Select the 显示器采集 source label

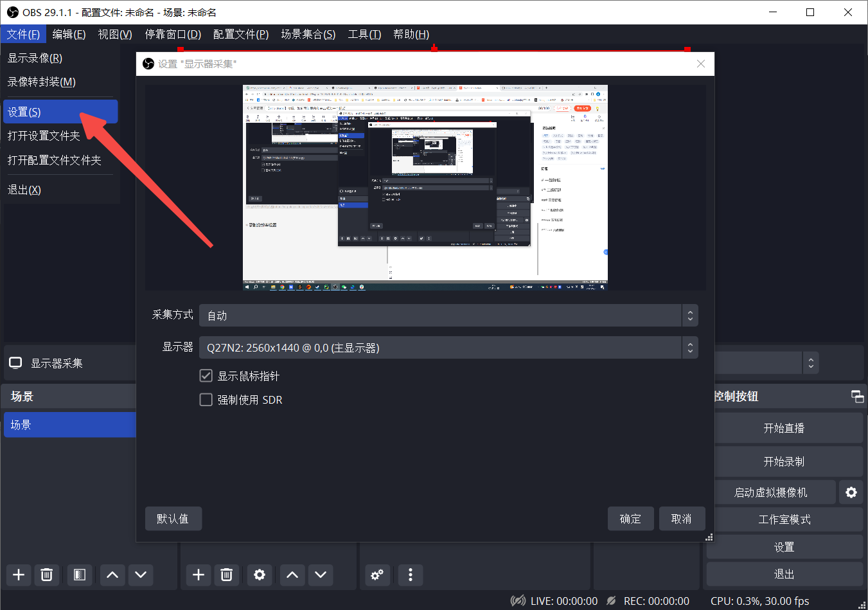[57, 363]
